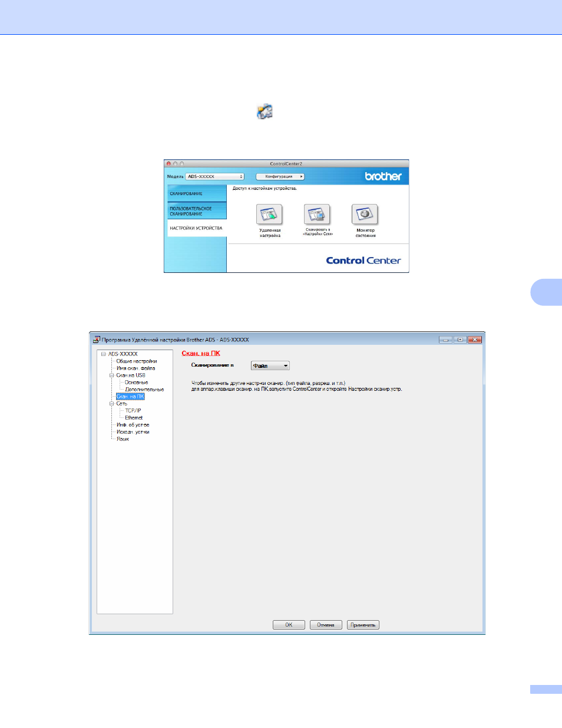The height and width of the screenshot is (728, 562).
Task: Select Общие настройки in the tree
Action: click(137, 361)
